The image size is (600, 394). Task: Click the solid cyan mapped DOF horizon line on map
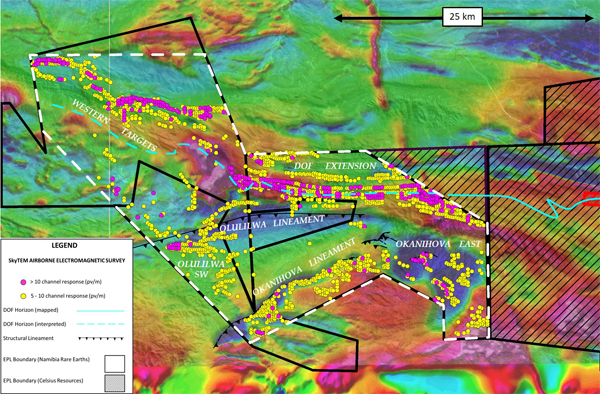[x=497, y=195]
